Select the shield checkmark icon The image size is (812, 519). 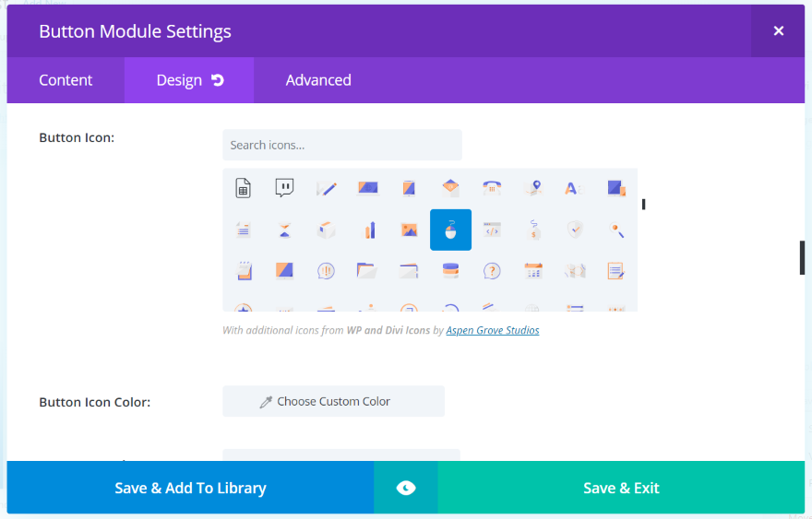point(575,230)
